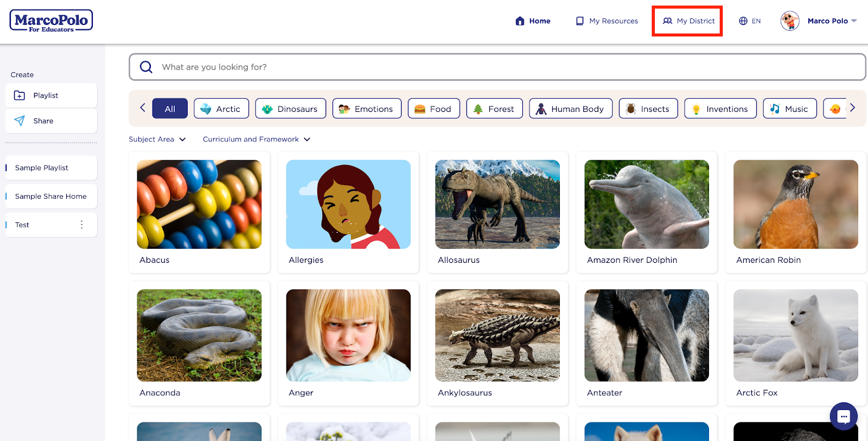This screenshot has height=441, width=868.
Task: Create a new Playlist
Action: pos(51,95)
